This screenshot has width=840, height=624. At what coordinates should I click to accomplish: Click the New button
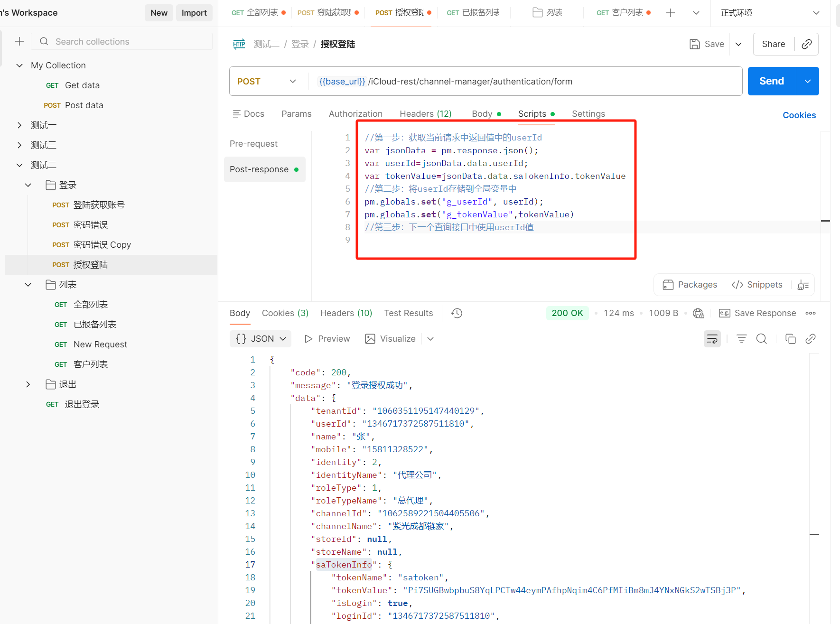pos(159,13)
